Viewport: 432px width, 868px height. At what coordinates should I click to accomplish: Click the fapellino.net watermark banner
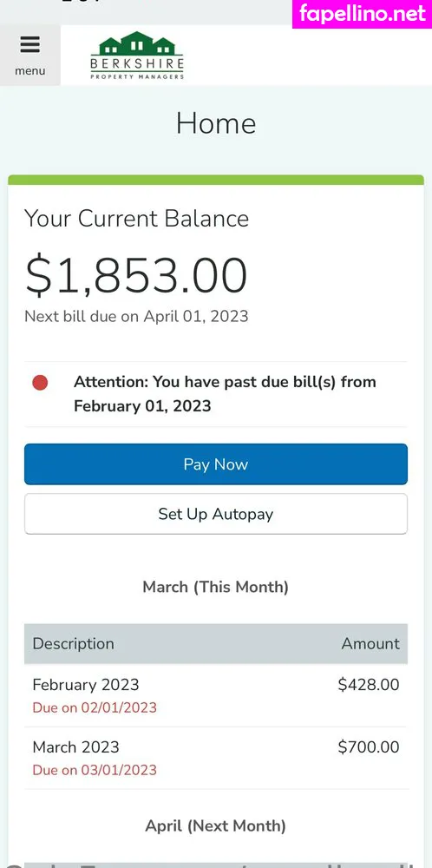[x=363, y=14]
